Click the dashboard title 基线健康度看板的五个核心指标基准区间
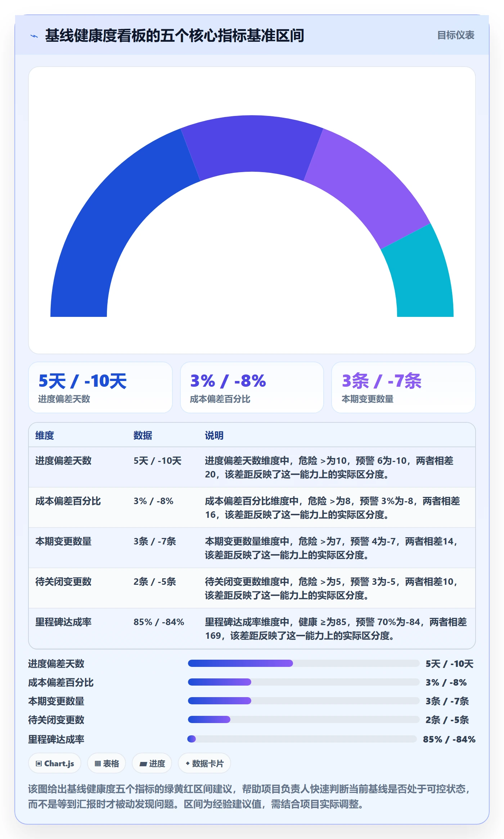Image resolution: width=504 pixels, height=839 pixels. [175, 36]
